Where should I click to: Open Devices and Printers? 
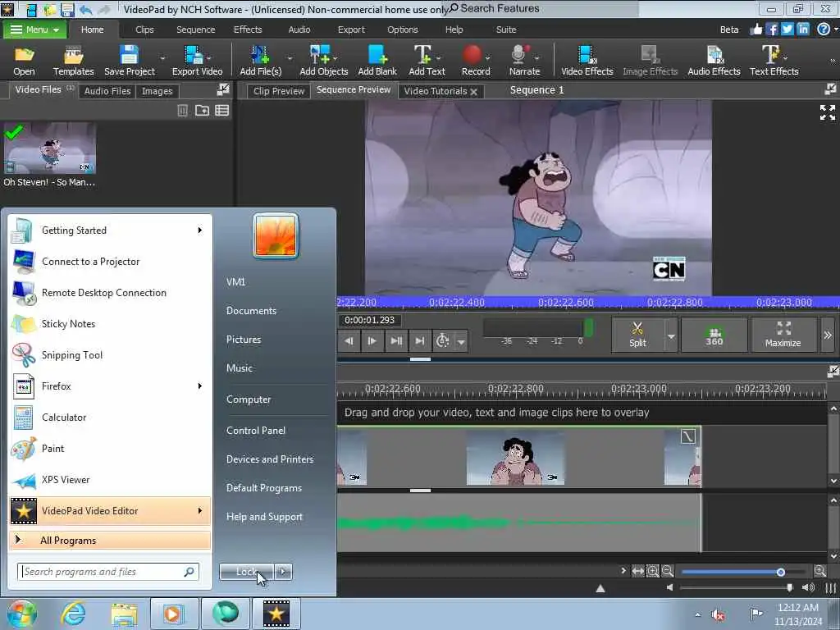click(269, 459)
